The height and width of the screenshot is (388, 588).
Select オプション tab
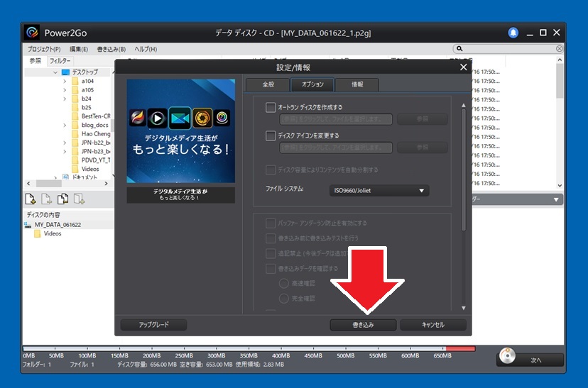point(312,84)
